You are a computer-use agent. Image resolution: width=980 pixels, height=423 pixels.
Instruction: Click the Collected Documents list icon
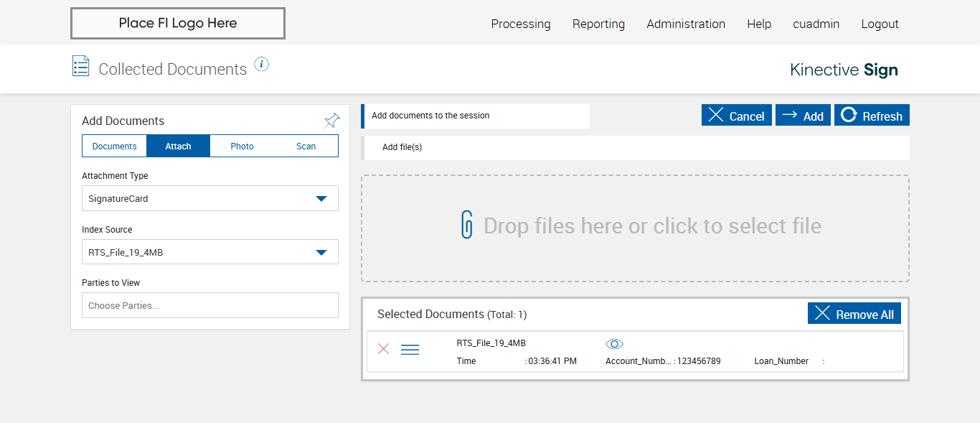[81, 66]
